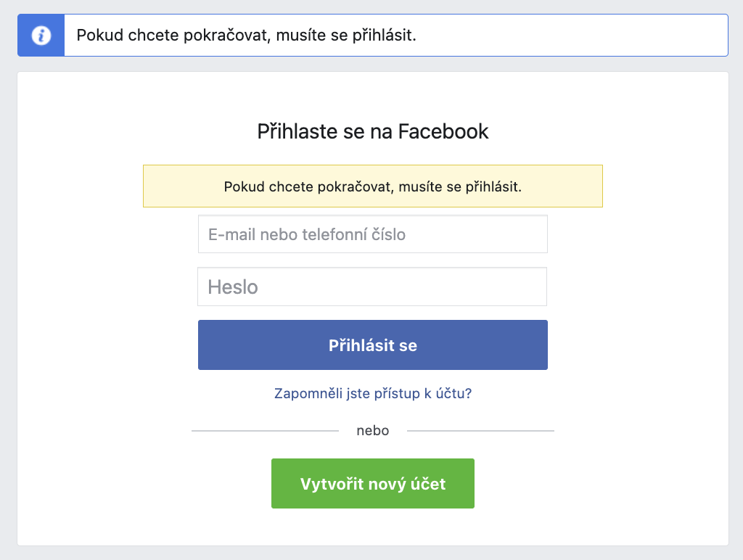The height and width of the screenshot is (560, 743).
Task: Click the nebo separator label
Action: click(x=372, y=431)
